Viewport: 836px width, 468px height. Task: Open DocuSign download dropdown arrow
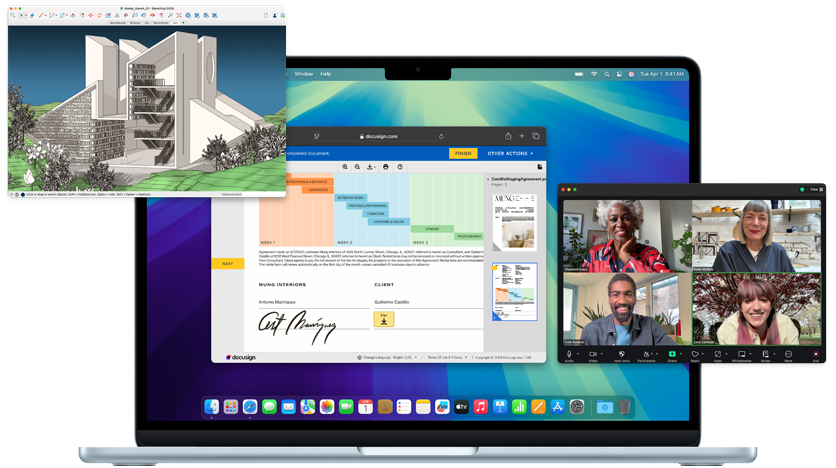(x=375, y=167)
